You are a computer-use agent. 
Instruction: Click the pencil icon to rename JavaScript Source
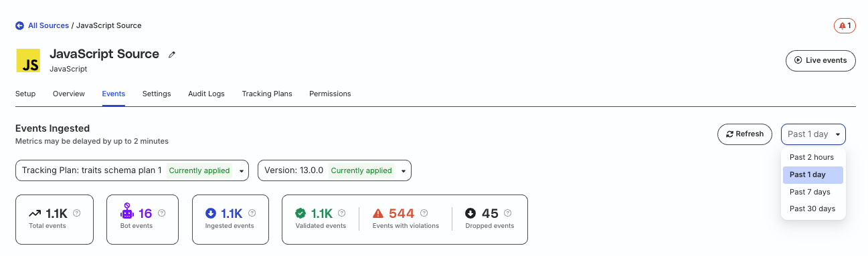(x=172, y=55)
